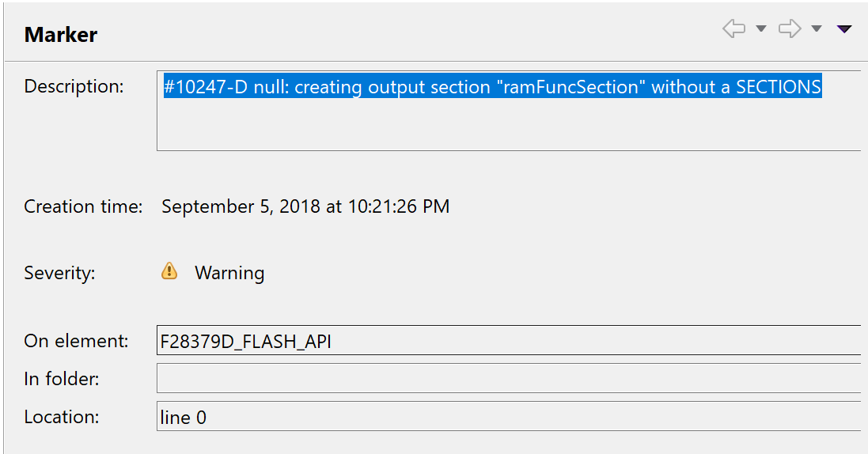Click the Warning severity text

click(x=229, y=273)
